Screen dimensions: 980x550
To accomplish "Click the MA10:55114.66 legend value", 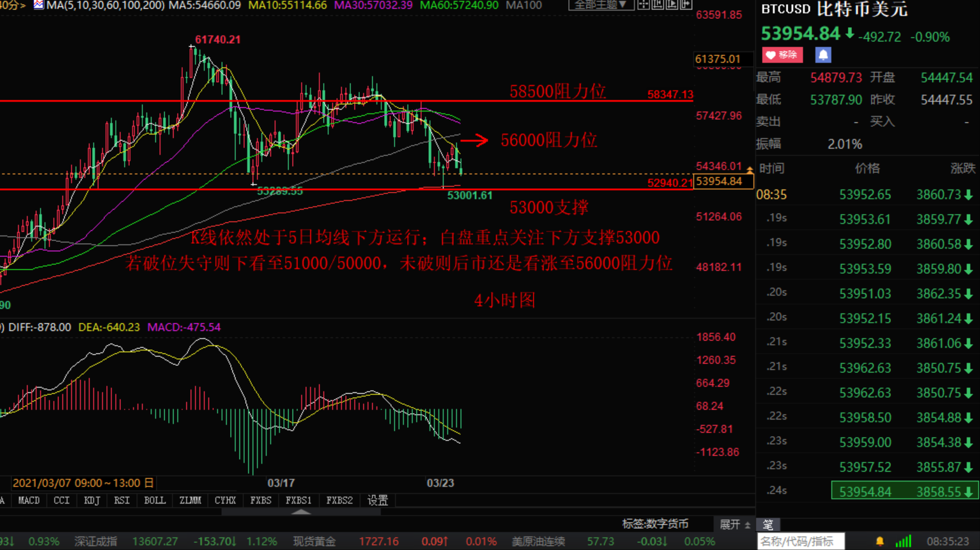I will [287, 5].
